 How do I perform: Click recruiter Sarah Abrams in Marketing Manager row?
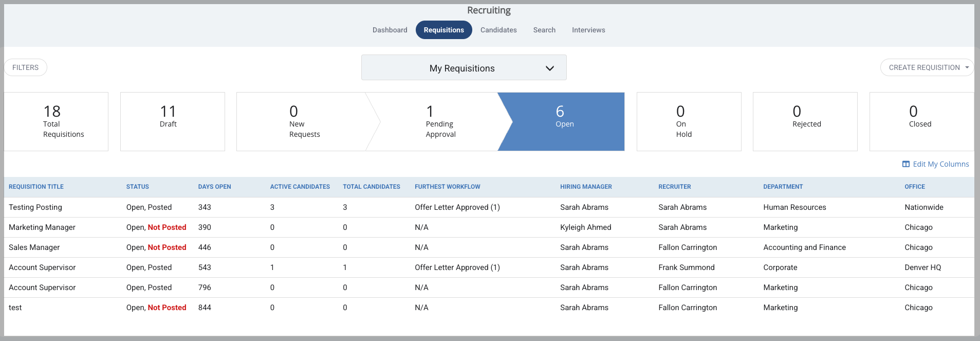(x=682, y=227)
